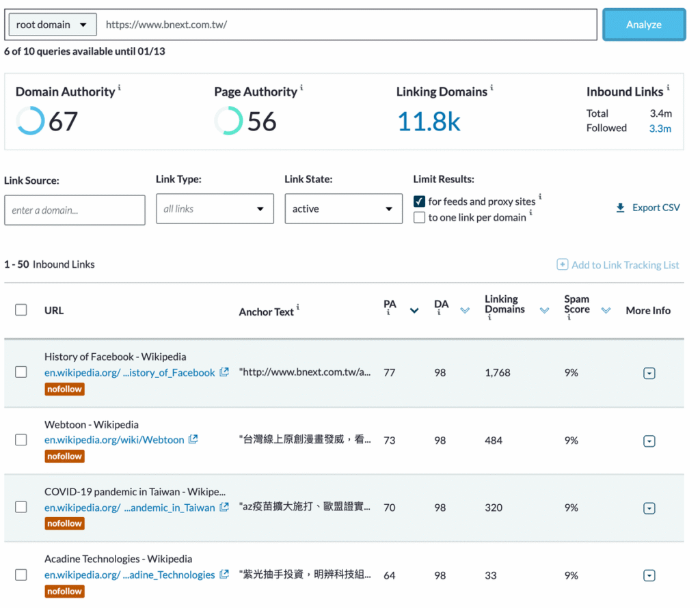Click Export CSV link

656,208
